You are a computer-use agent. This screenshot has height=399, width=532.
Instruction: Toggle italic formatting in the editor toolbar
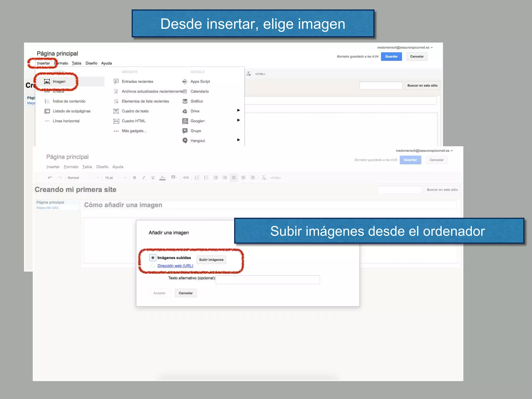[x=144, y=178]
